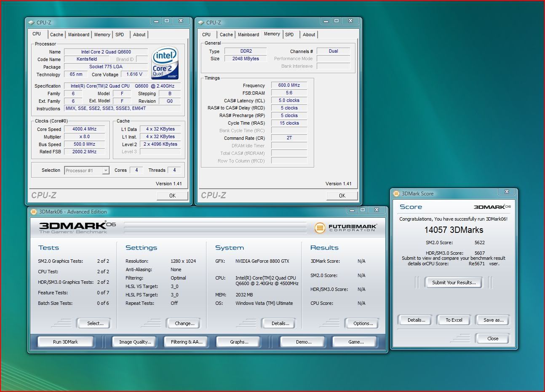Viewport: 545px width, 392px height.
Task: Switch to Cache tab in left CPU-Z window
Action: coord(56,35)
